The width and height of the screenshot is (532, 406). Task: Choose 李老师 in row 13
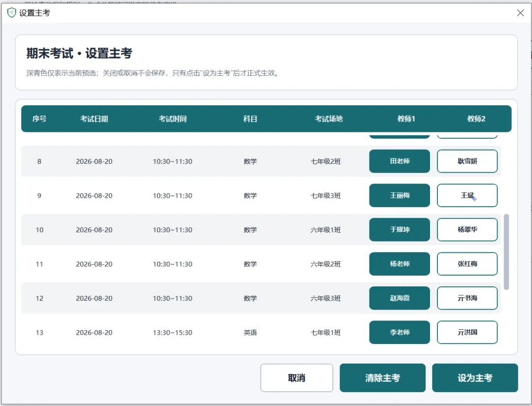399,333
